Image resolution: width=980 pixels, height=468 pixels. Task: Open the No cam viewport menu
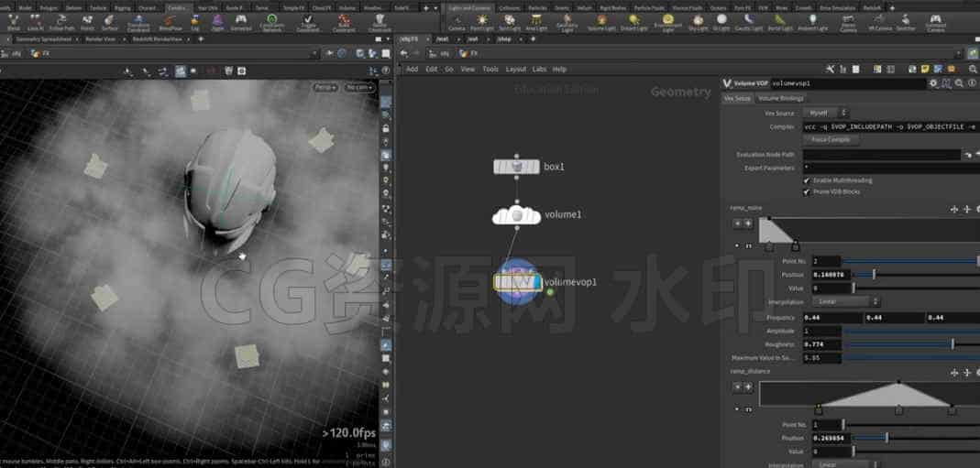click(359, 88)
